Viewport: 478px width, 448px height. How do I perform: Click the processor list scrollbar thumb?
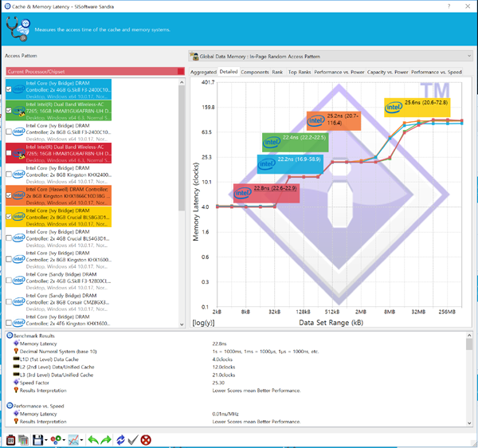pyautogui.click(x=182, y=148)
